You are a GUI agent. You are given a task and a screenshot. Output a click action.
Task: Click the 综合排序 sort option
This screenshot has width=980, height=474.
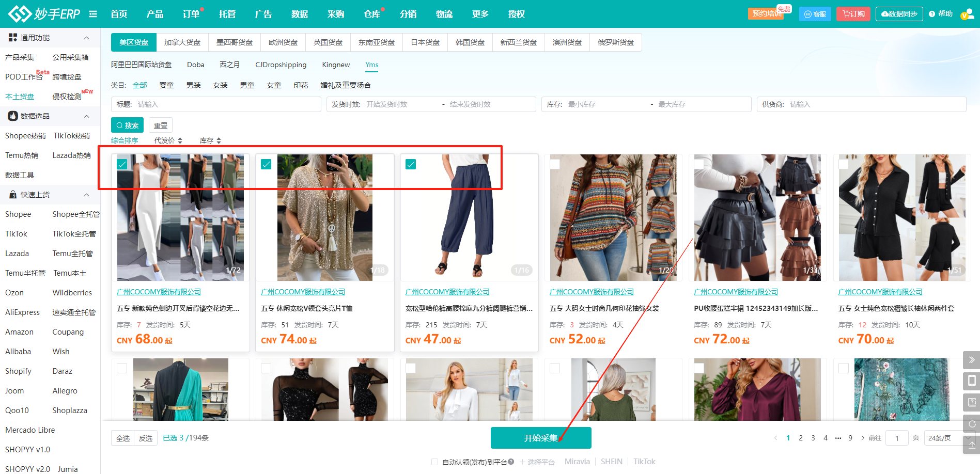[125, 140]
